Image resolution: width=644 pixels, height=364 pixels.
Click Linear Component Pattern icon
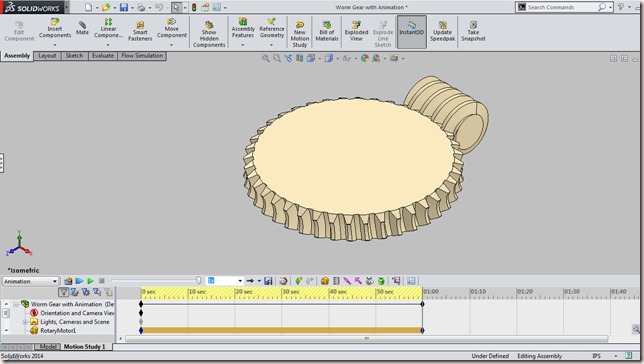coord(108,21)
